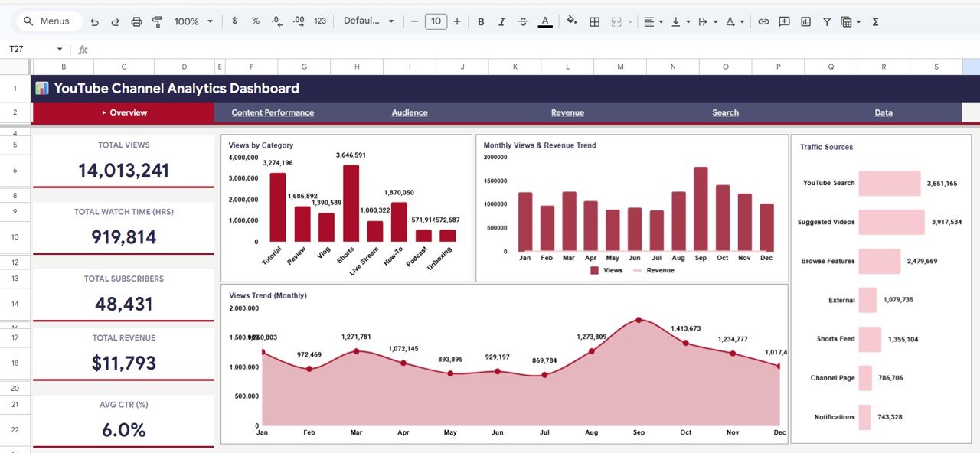Create a filter with the funnel icon
980x453 pixels.
(827, 21)
